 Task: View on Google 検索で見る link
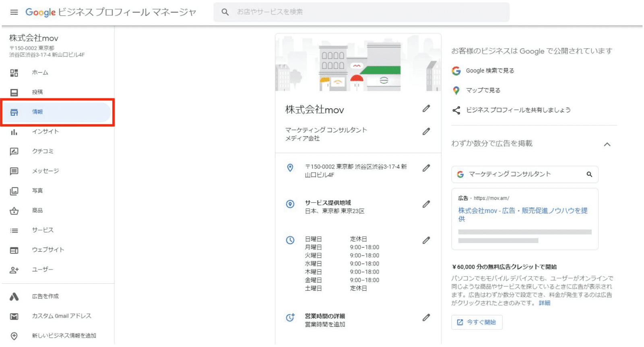point(490,71)
